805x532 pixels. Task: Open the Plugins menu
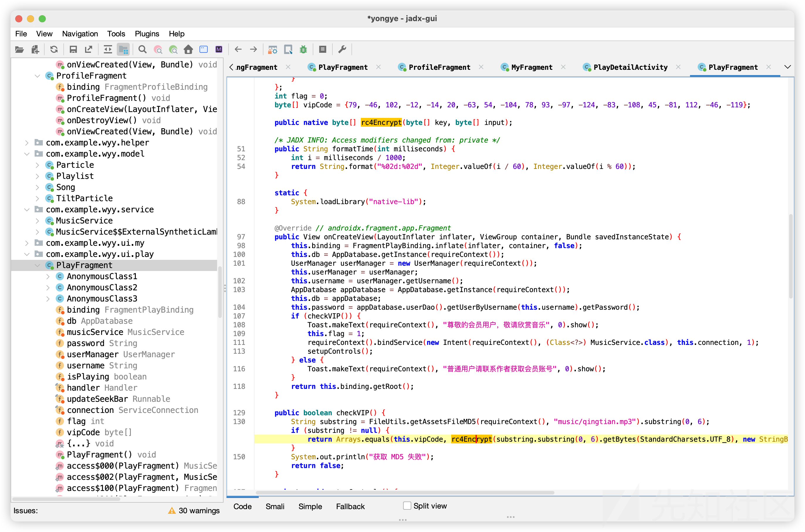point(147,34)
